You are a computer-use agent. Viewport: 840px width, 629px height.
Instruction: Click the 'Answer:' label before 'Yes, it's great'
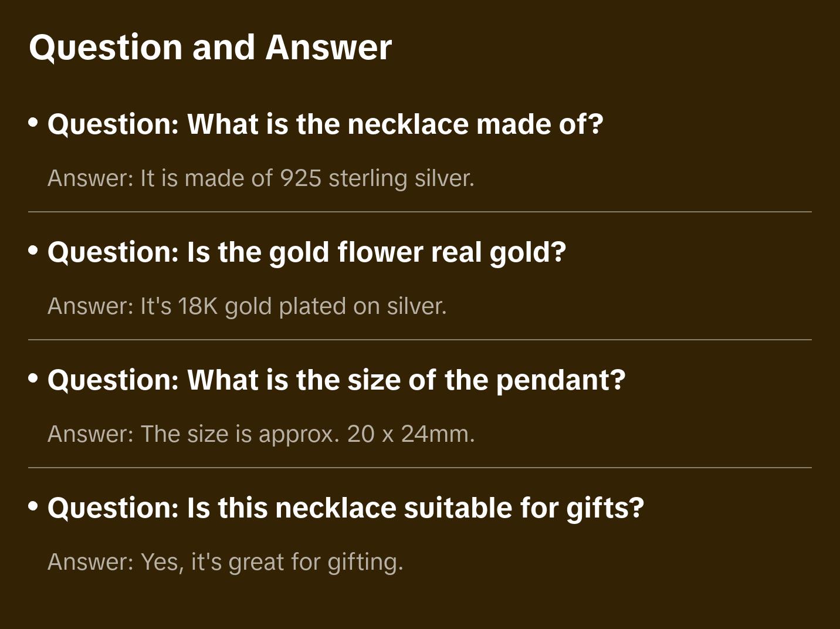click(91, 562)
